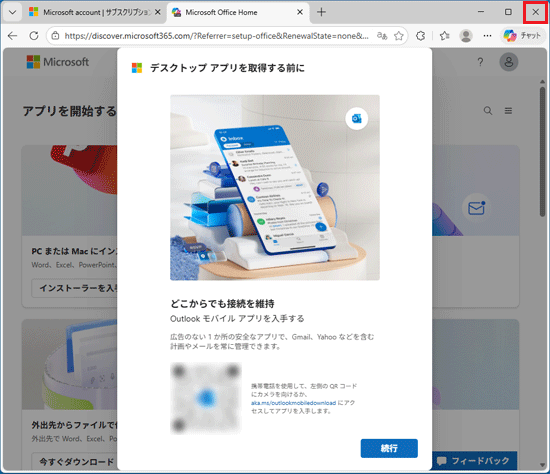Click the 今すぐダウンロード button
550x474 pixels.
coord(74,462)
